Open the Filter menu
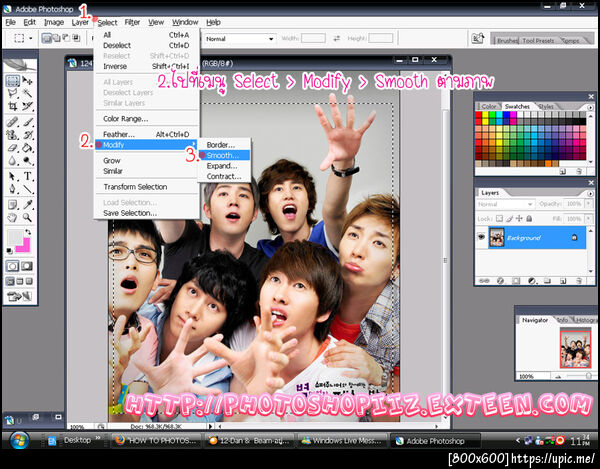The height and width of the screenshot is (469, 600). (132, 22)
